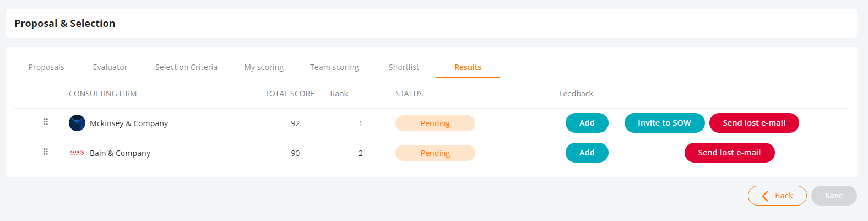Switch to the Shortlist tab
Image resolution: width=868 pixels, height=221 pixels.
coord(404,67)
